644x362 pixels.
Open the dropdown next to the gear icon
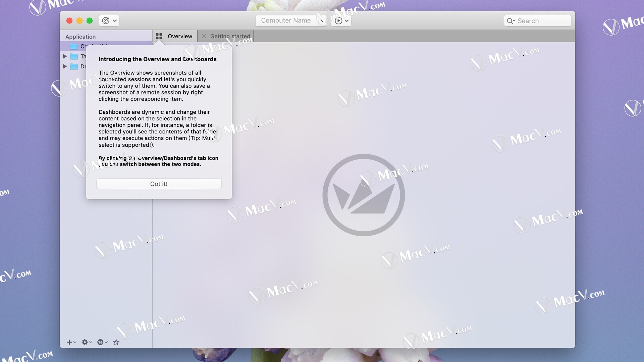90,342
